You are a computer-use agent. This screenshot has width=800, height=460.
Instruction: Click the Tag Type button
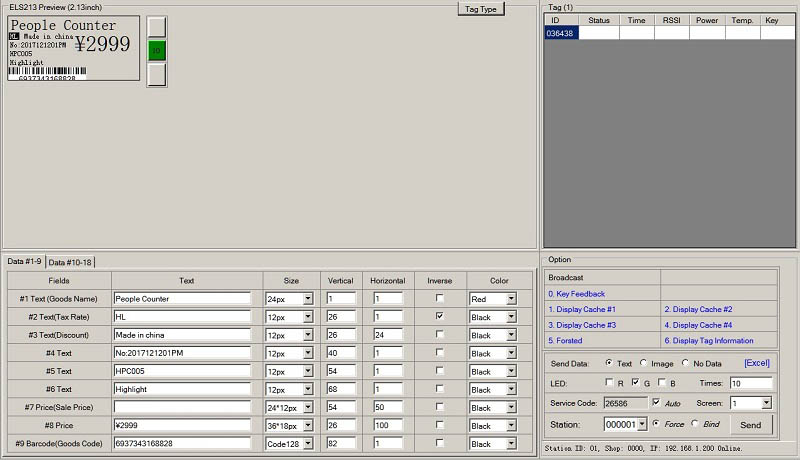click(481, 9)
